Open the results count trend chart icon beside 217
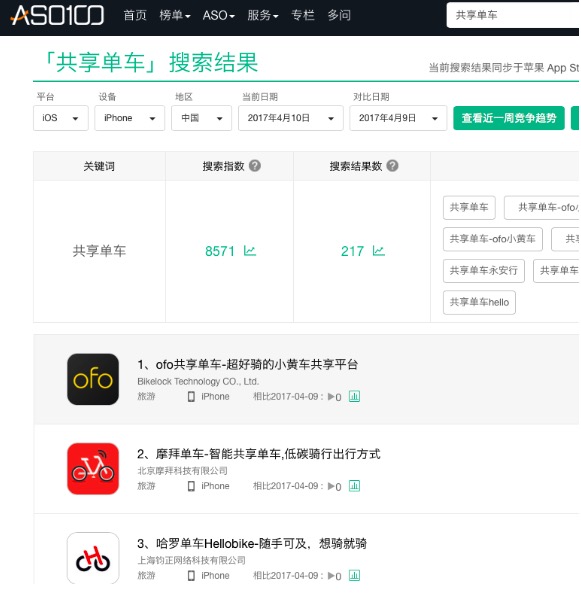 click(x=378, y=251)
